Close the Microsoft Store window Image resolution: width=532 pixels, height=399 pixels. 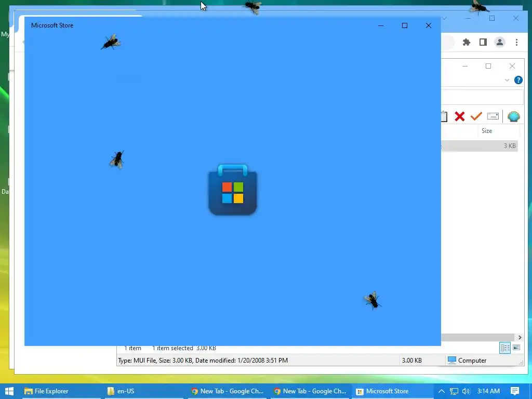429,25
